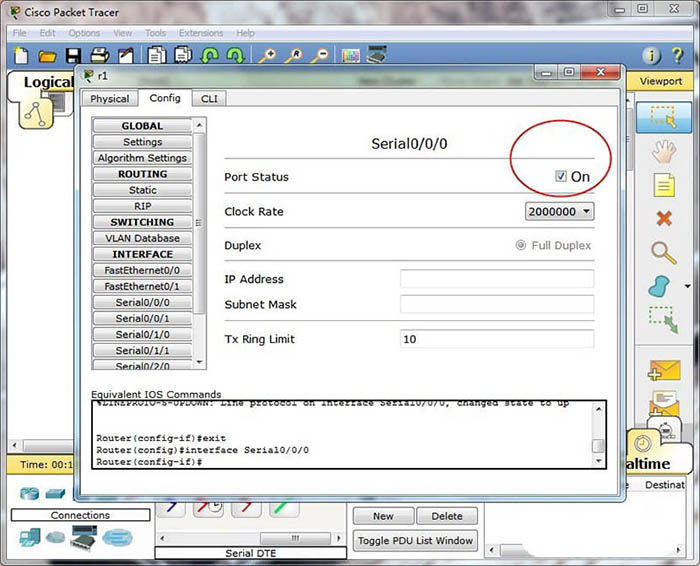The width and height of the screenshot is (700, 566).
Task: Click the Zoom In magnifier icon
Action: coord(267,56)
